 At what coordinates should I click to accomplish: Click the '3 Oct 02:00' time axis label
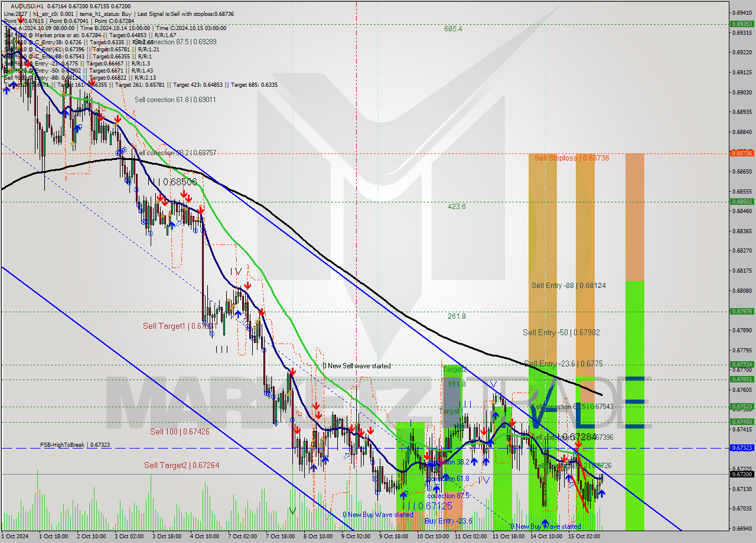click(x=129, y=537)
